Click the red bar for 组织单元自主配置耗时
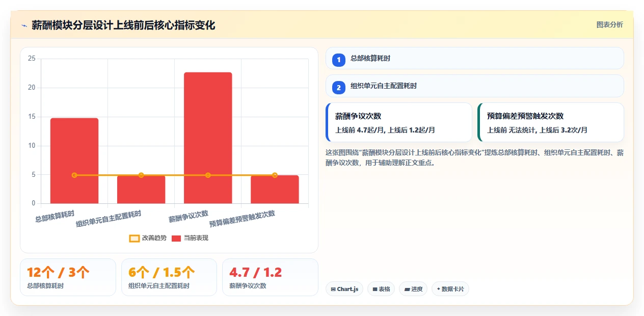The width and height of the screenshot is (644, 316). point(141,189)
